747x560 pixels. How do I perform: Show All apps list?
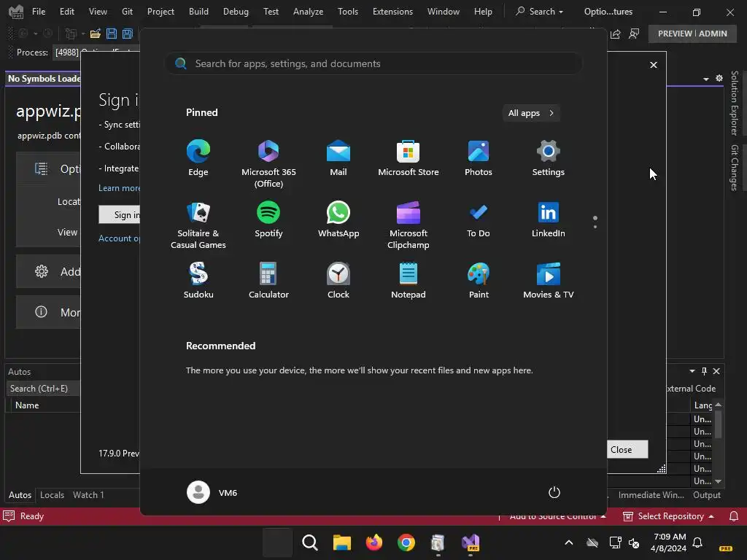click(531, 113)
